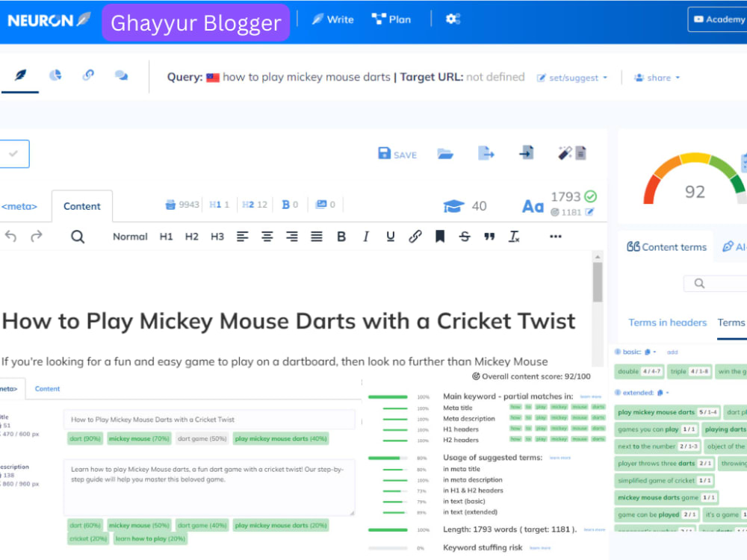Click the 92 content score gauge

(x=695, y=181)
